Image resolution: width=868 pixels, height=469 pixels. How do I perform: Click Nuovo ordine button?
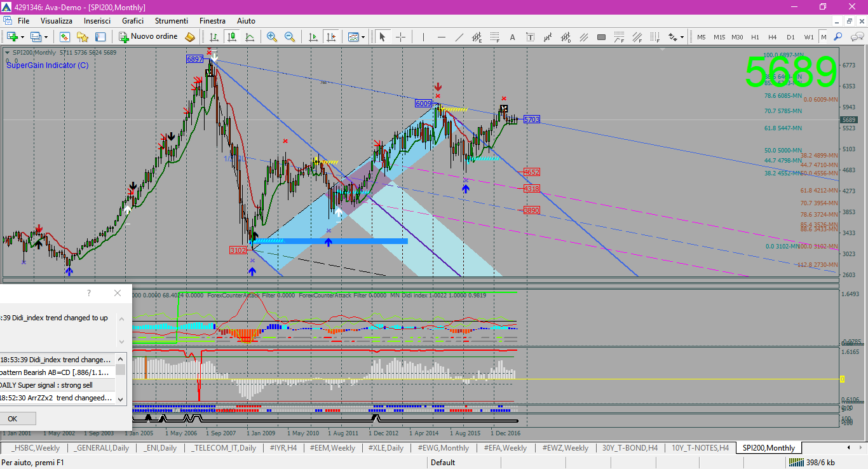coord(148,37)
